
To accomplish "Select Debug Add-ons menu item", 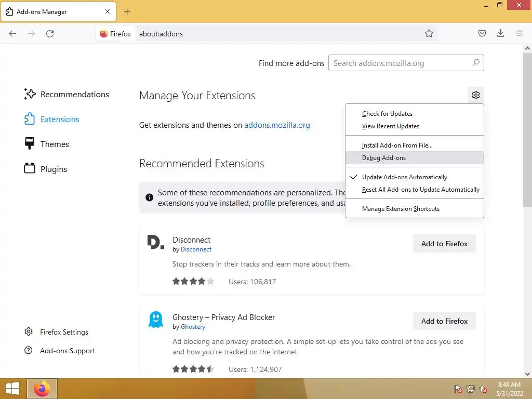I will [414, 158].
